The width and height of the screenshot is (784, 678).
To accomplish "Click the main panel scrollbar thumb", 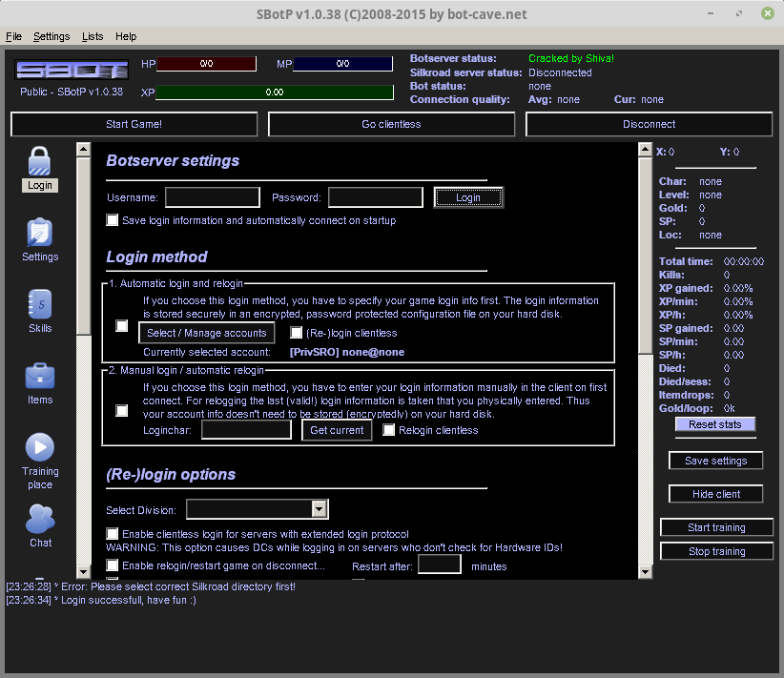I will pyautogui.click(x=646, y=256).
